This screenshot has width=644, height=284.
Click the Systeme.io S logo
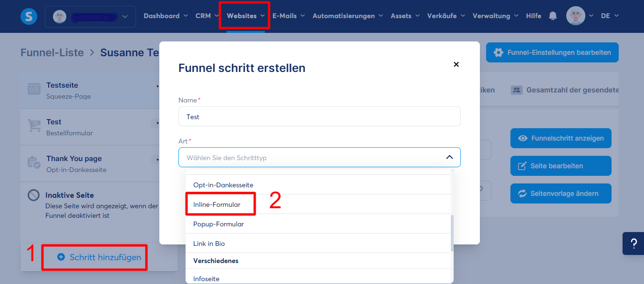29,16
